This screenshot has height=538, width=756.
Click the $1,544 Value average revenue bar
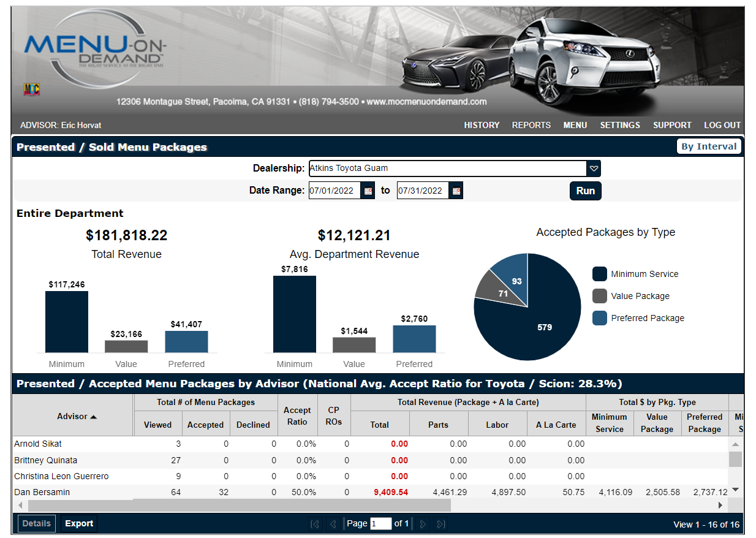click(354, 345)
